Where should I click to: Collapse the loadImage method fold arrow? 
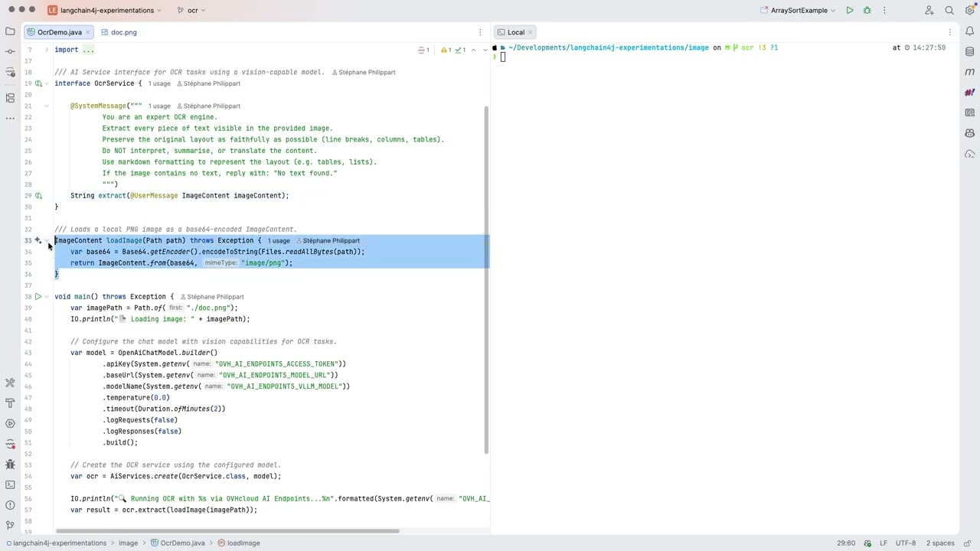[x=47, y=240]
